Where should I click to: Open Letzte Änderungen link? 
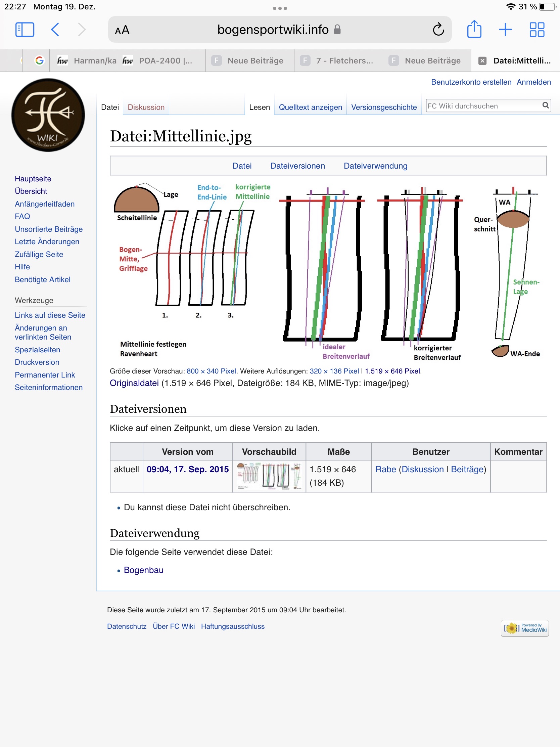point(47,241)
